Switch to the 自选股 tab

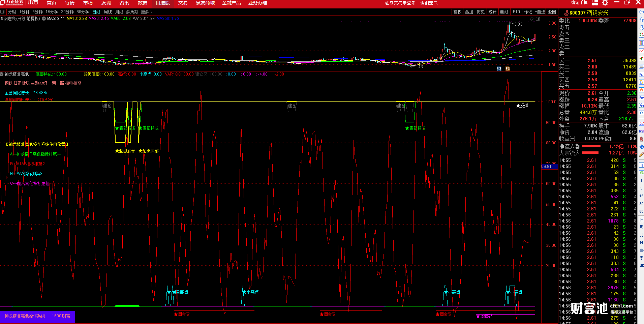click(x=163, y=3)
